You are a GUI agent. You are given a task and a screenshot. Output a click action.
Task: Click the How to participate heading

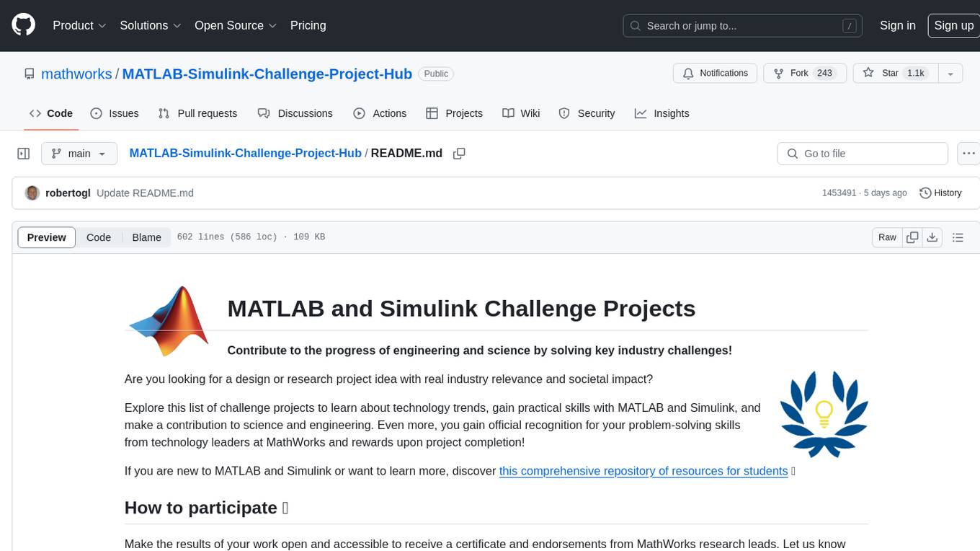(x=207, y=508)
